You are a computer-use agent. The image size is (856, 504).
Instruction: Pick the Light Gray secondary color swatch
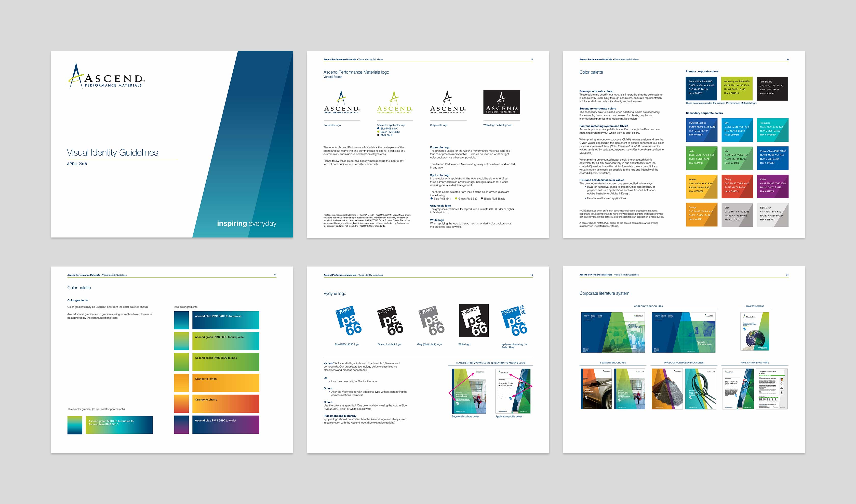[772, 215]
